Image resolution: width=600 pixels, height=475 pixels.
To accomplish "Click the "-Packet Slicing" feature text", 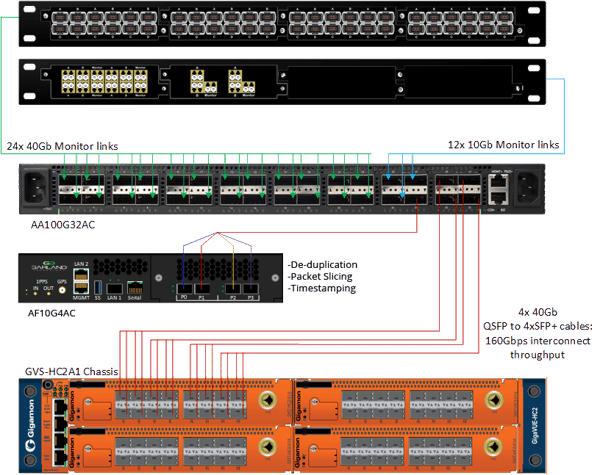I will pyautogui.click(x=320, y=276).
